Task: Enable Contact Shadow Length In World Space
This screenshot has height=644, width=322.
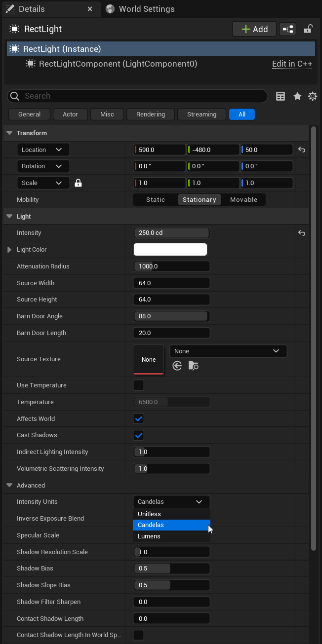Action: [139, 635]
